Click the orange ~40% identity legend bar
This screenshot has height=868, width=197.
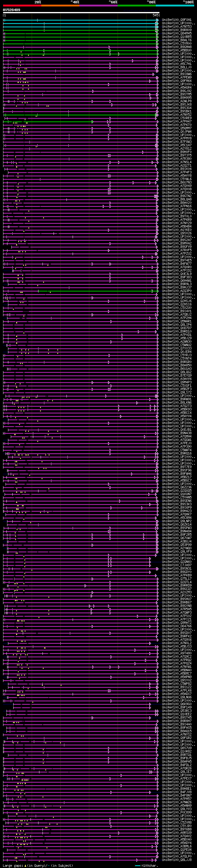(x=60, y=6)
